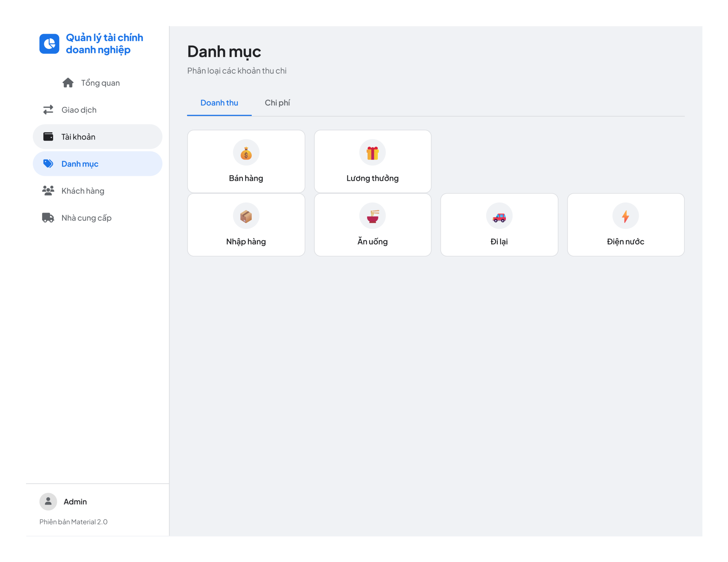Click the gift icon on Lương thưởng
The height and width of the screenshot is (562, 728).
372,153
